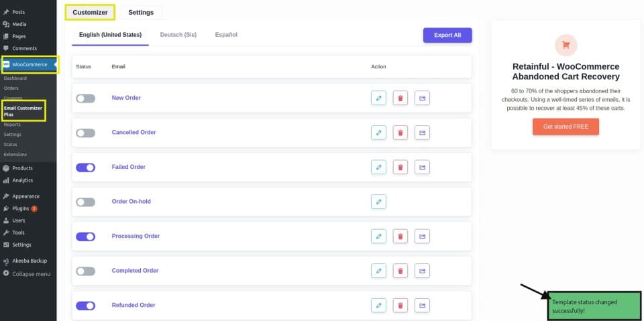Edit the Order On-hold email template
Screen dimensions: 644x321
[x=378, y=202]
